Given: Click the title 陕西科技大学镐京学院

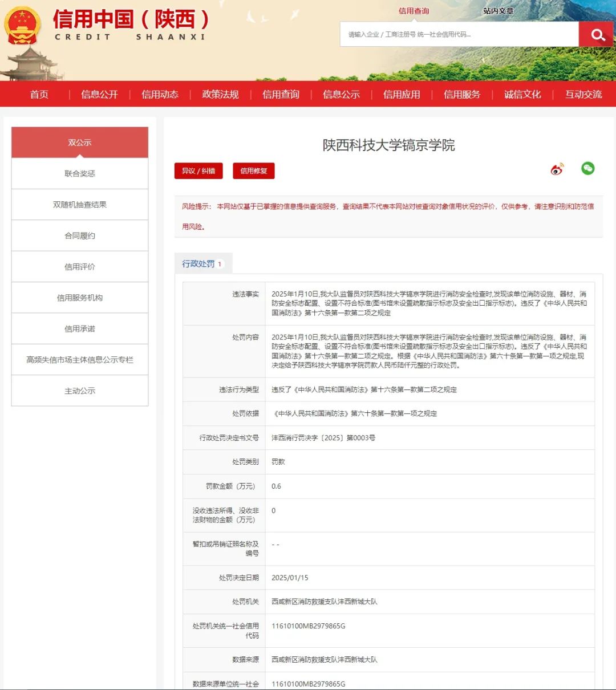Looking at the screenshot, I should (x=389, y=145).
